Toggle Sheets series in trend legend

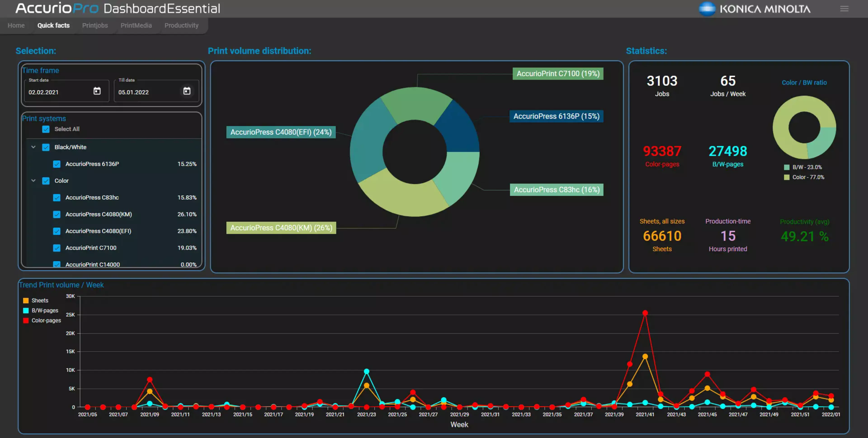tap(36, 301)
